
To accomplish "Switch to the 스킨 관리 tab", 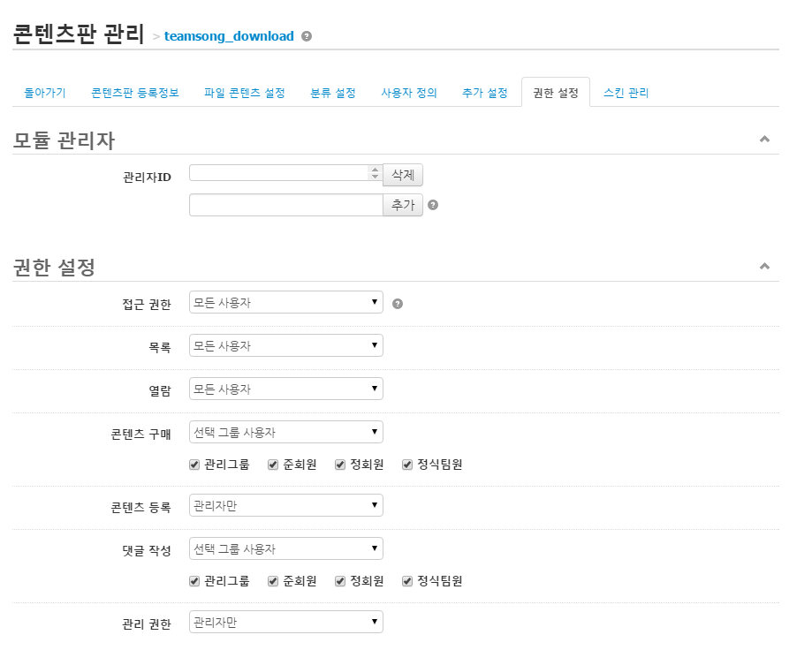I will point(626,93).
